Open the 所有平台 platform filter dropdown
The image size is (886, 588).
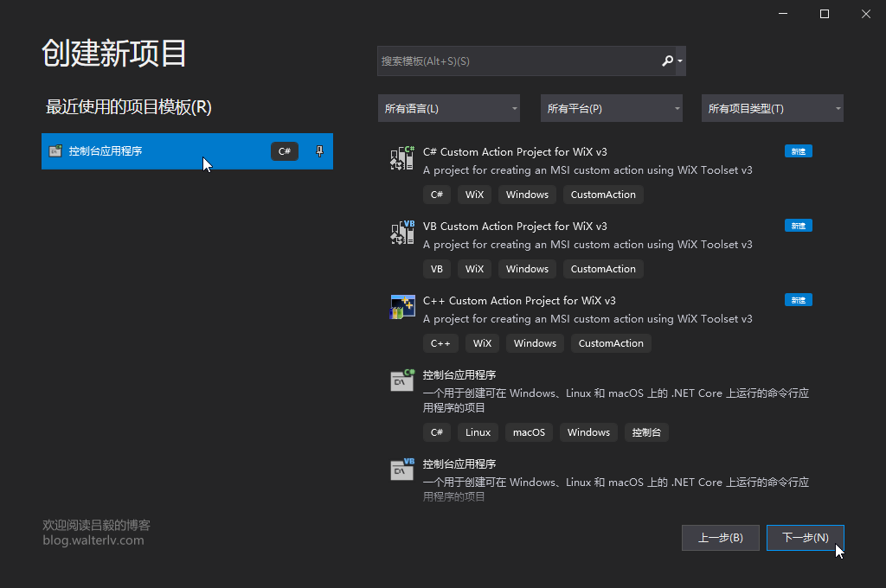[611, 108]
